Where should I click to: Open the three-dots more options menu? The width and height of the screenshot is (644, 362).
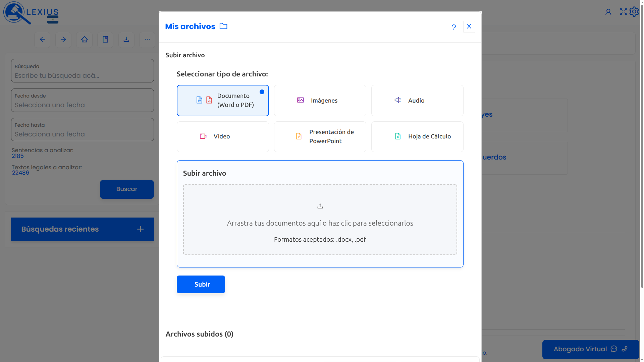[147, 40]
